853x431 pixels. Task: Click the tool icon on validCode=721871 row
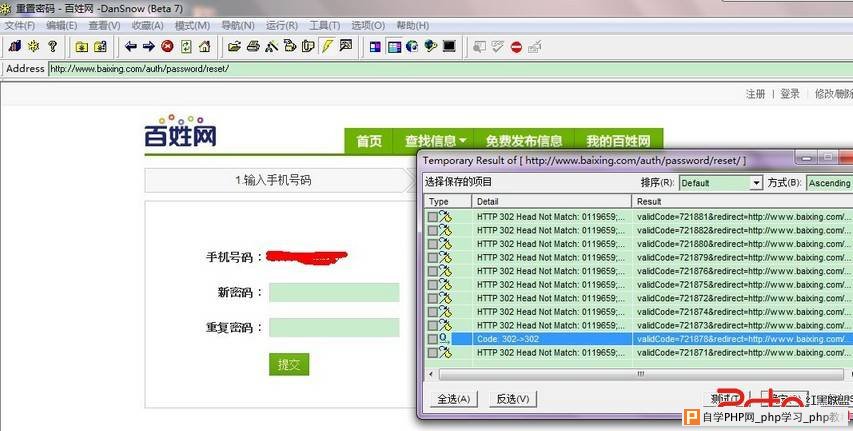click(446, 352)
